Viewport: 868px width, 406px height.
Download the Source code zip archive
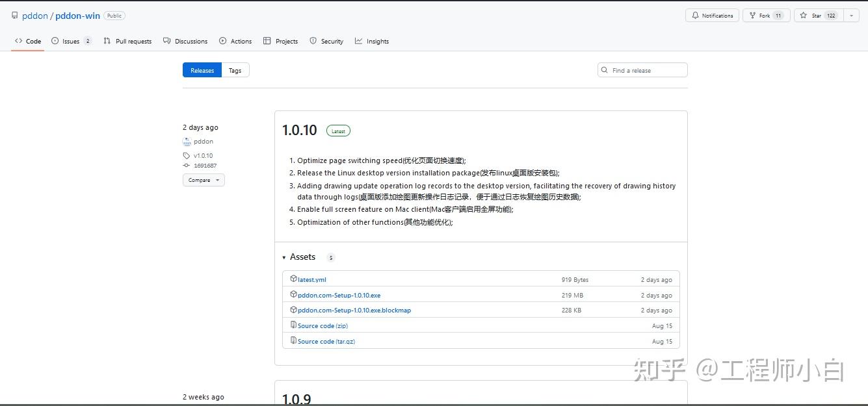[x=323, y=325]
